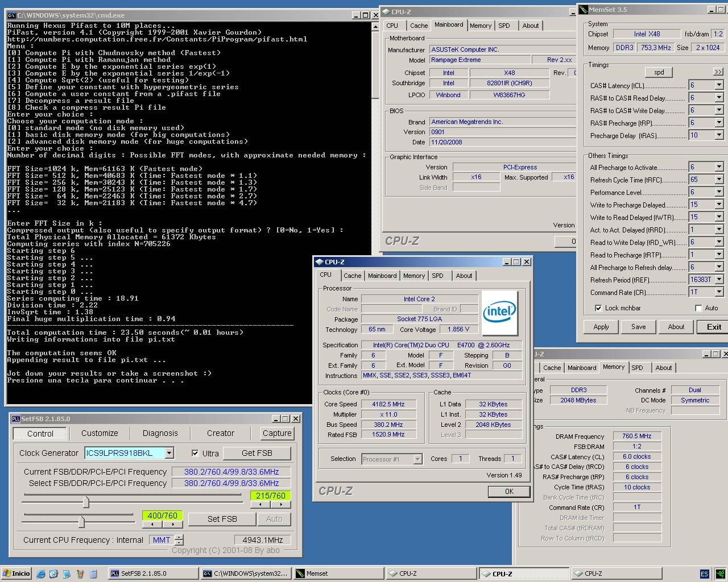Increase the 400/760 value with right arrow
The height and width of the screenshot is (582, 728).
tap(172, 524)
